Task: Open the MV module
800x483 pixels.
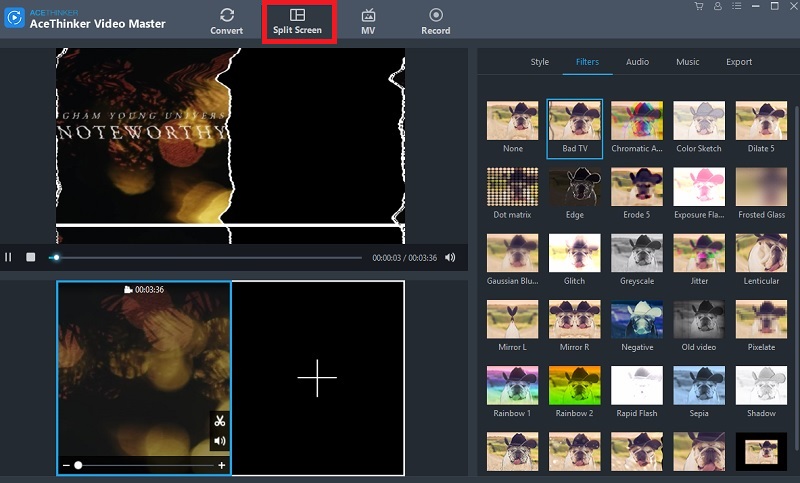Action: pos(368,21)
